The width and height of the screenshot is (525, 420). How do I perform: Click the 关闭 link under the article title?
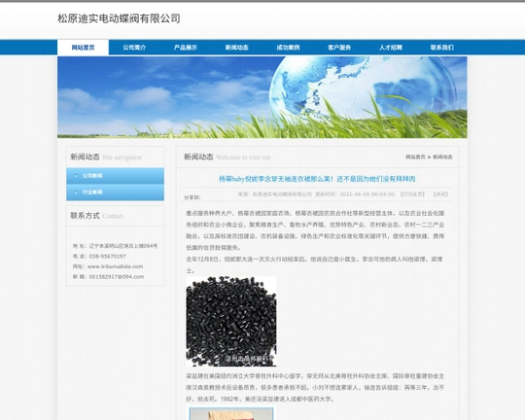(x=440, y=194)
